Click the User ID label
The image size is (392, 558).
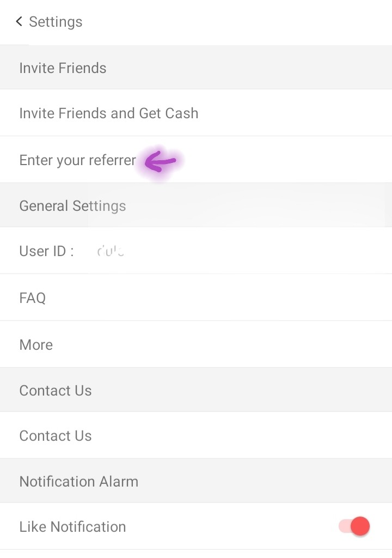[x=46, y=251]
